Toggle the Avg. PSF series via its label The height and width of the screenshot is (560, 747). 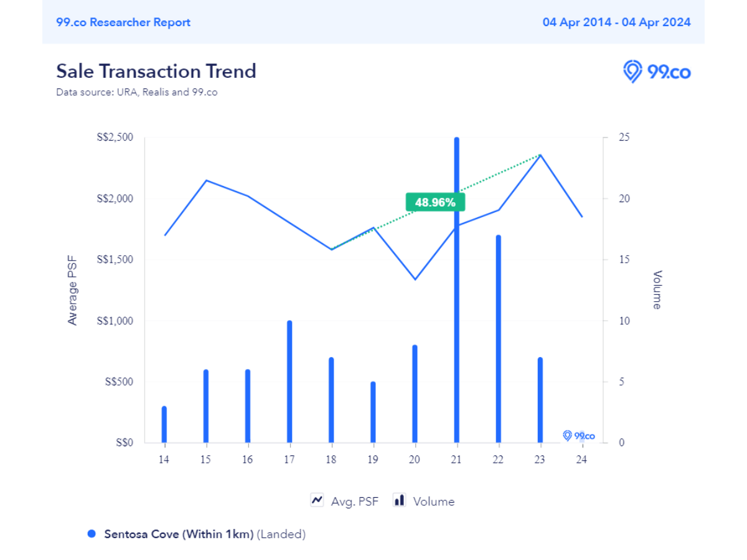tap(355, 502)
